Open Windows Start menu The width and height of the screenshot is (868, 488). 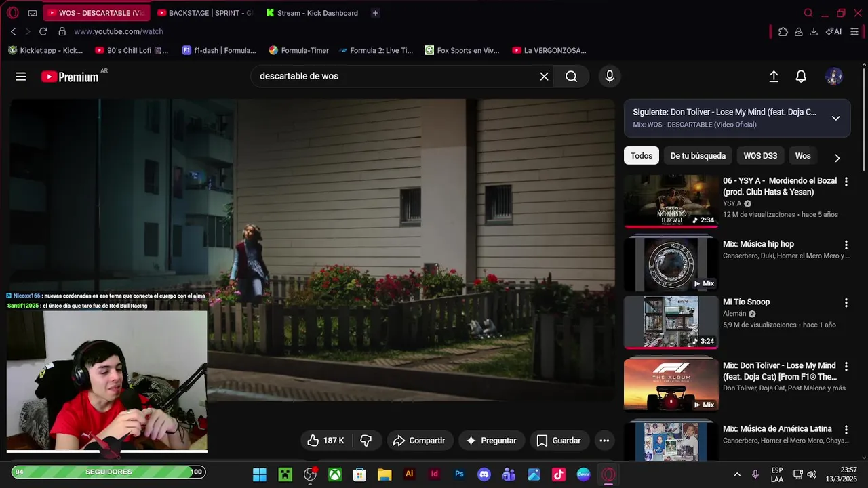tap(260, 474)
